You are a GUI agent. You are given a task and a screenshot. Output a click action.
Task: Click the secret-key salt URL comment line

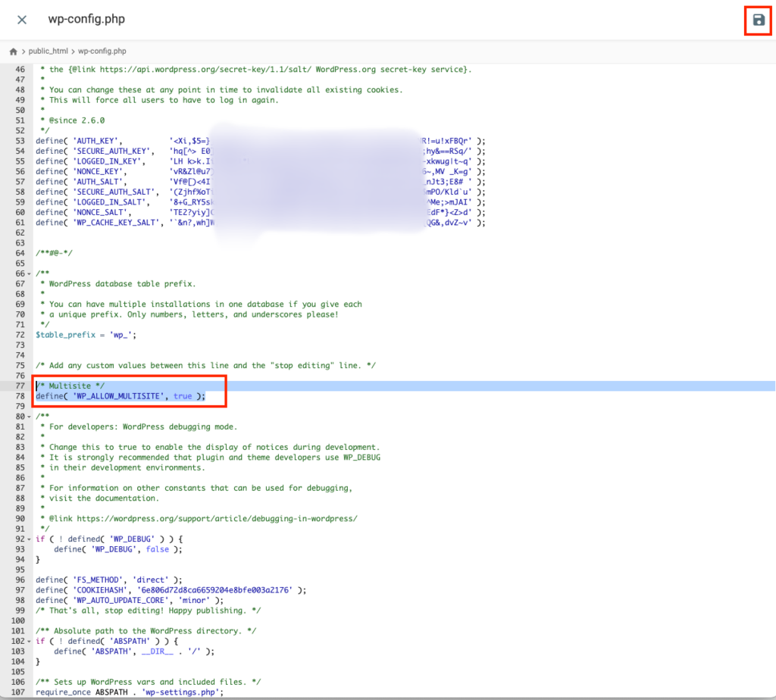pos(256,70)
